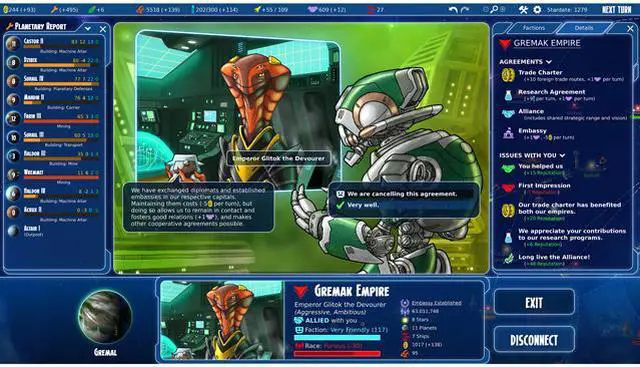Click the treasury coin icon in top bar

pos(6,9)
